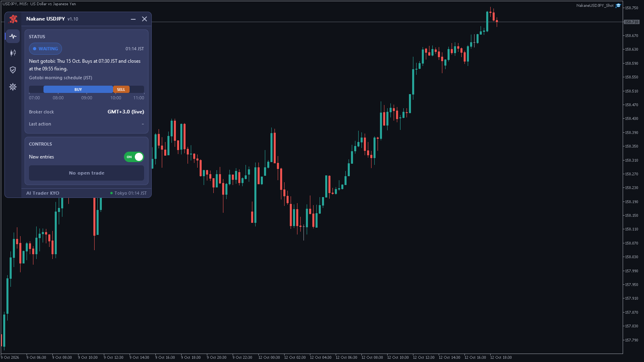This screenshot has width=644, height=362.
Task: Click the Next gotobi description text
Action: 85,65
